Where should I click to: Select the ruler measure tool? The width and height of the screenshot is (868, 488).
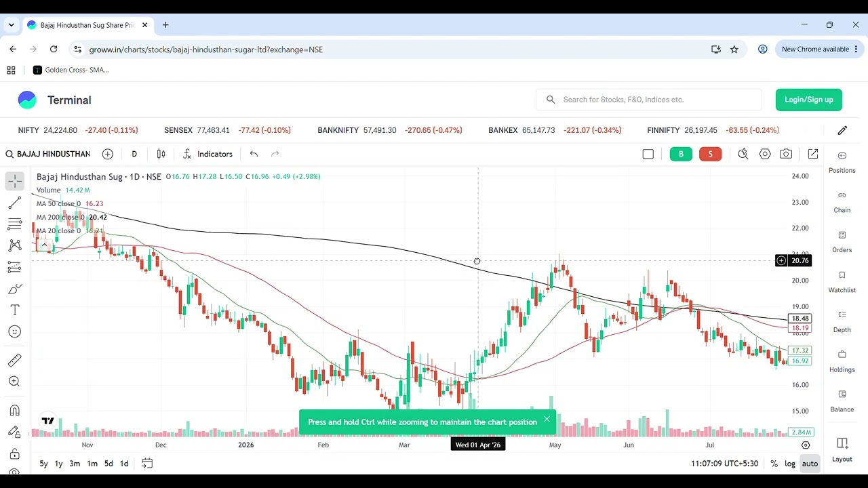click(14, 360)
